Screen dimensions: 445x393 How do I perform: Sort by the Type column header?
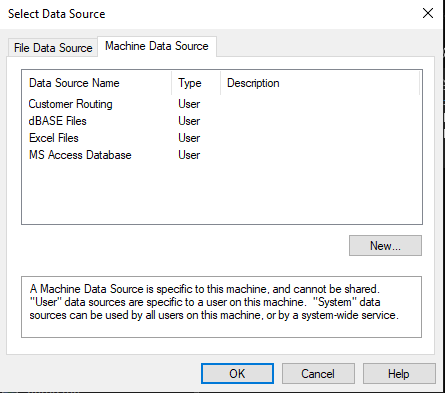point(196,83)
